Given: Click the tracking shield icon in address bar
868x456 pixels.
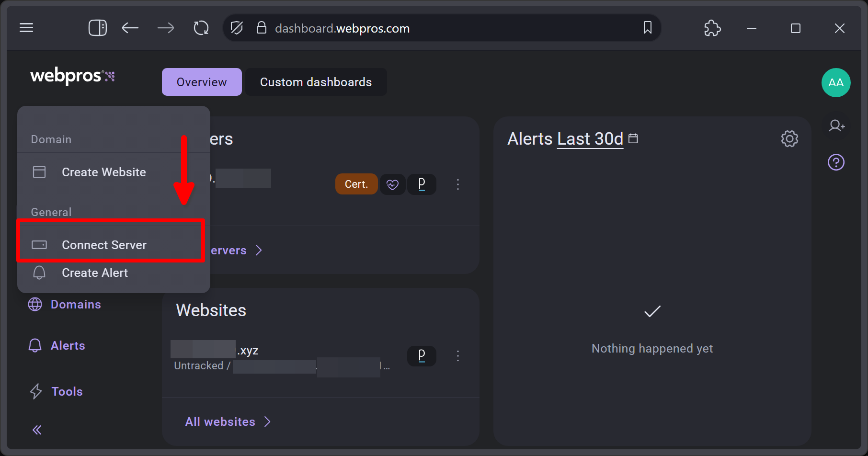Looking at the screenshot, I should coord(237,28).
